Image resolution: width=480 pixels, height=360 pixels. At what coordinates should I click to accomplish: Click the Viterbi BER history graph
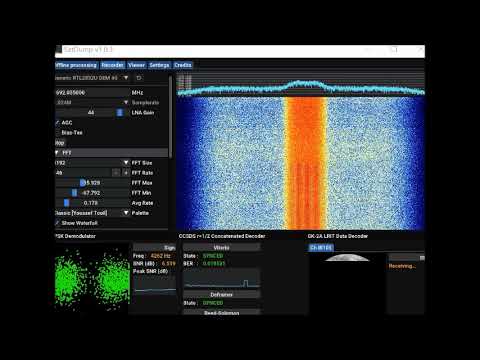(221, 279)
